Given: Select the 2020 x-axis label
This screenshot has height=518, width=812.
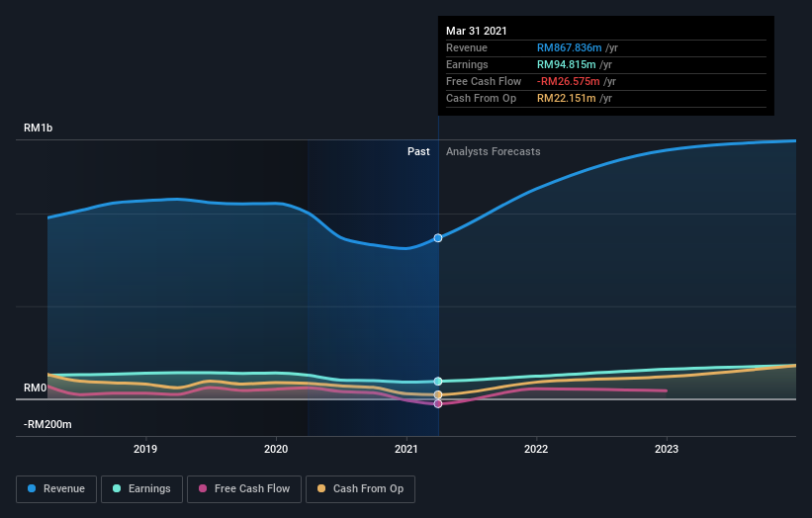Looking at the screenshot, I should tap(276, 449).
